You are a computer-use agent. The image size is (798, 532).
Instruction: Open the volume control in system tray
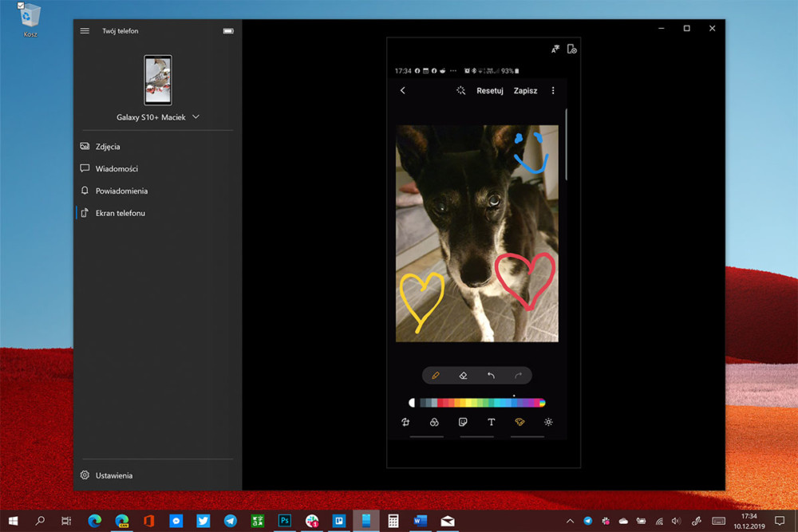pyautogui.click(x=676, y=521)
